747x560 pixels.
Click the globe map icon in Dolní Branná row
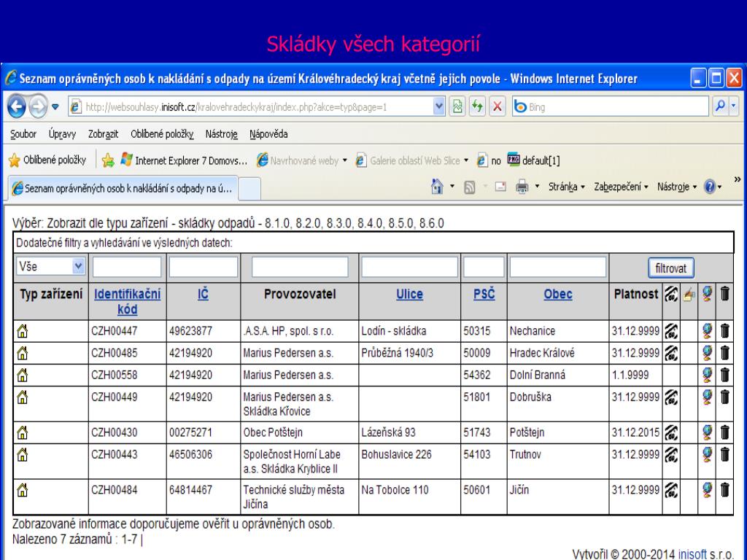point(707,375)
